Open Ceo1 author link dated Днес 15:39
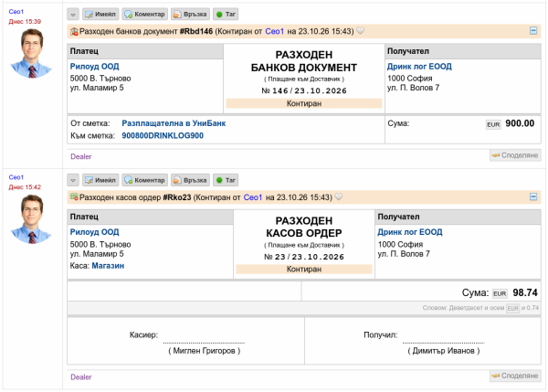 click(x=16, y=12)
